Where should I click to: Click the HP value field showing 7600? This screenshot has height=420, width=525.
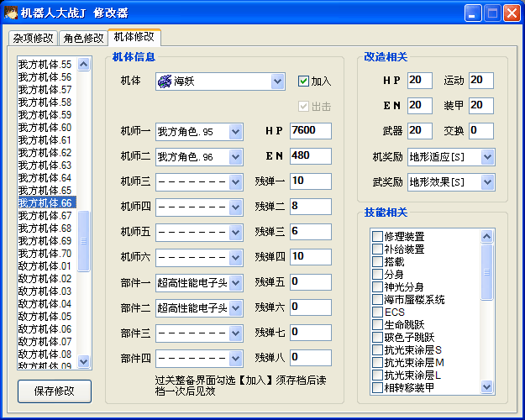pos(310,132)
